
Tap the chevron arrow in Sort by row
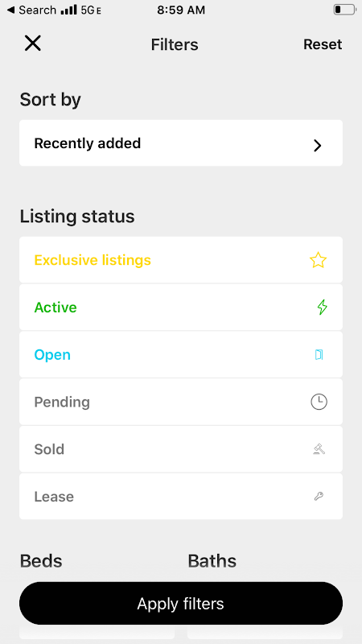click(317, 146)
